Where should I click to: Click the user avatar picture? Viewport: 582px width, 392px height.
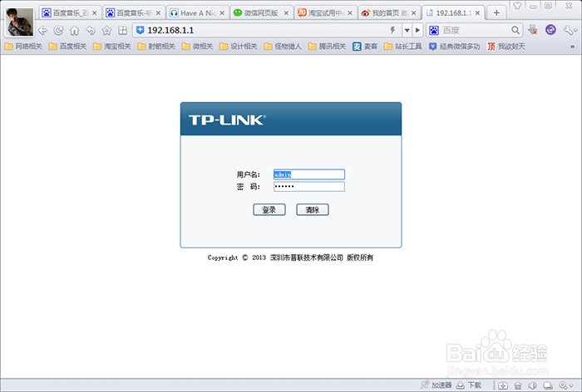(x=20, y=22)
